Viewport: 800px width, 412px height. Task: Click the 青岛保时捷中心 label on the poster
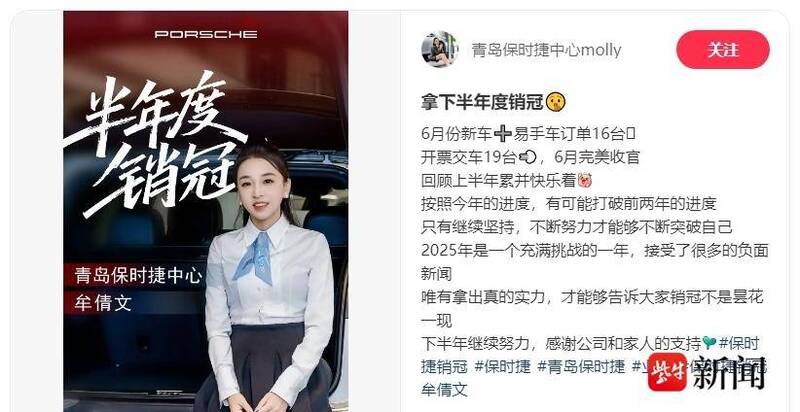138,275
